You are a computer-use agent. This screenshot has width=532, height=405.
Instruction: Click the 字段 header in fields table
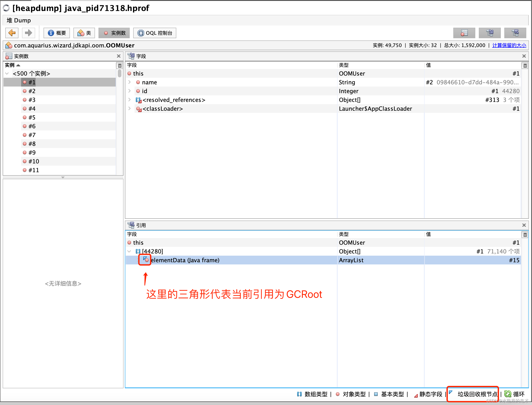(x=231, y=65)
